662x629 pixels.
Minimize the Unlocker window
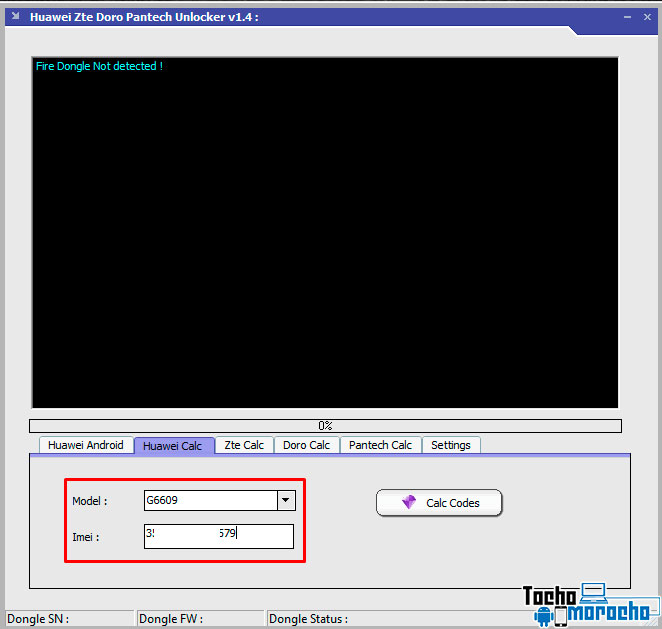click(627, 17)
